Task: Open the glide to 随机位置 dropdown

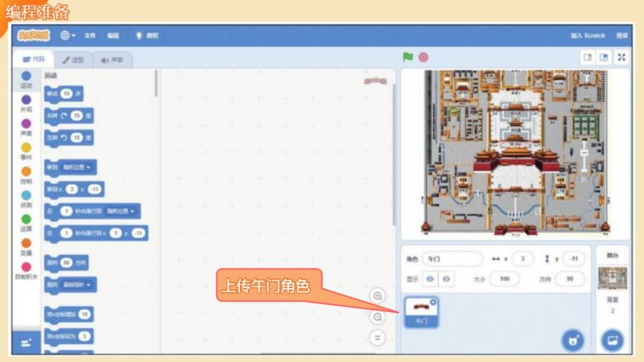Action: coord(122,212)
